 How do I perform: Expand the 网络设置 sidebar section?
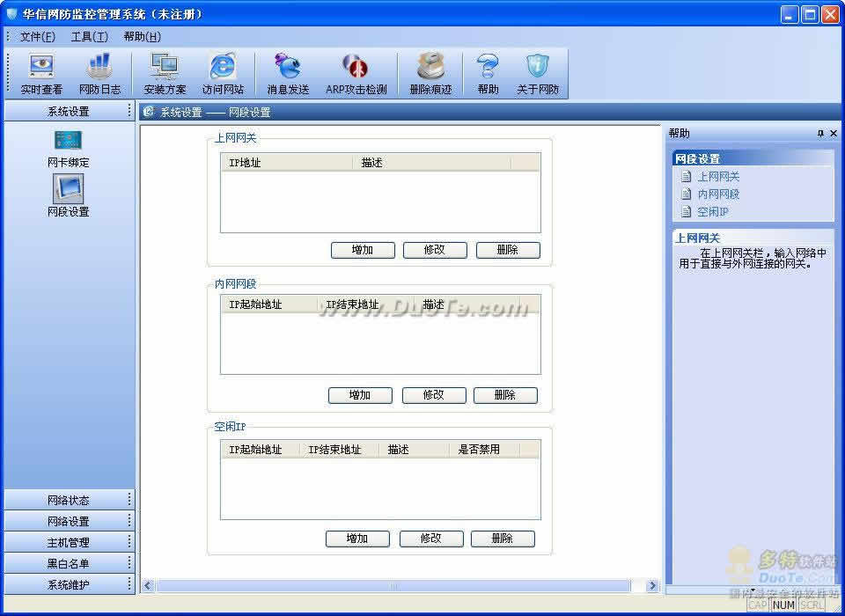69,521
